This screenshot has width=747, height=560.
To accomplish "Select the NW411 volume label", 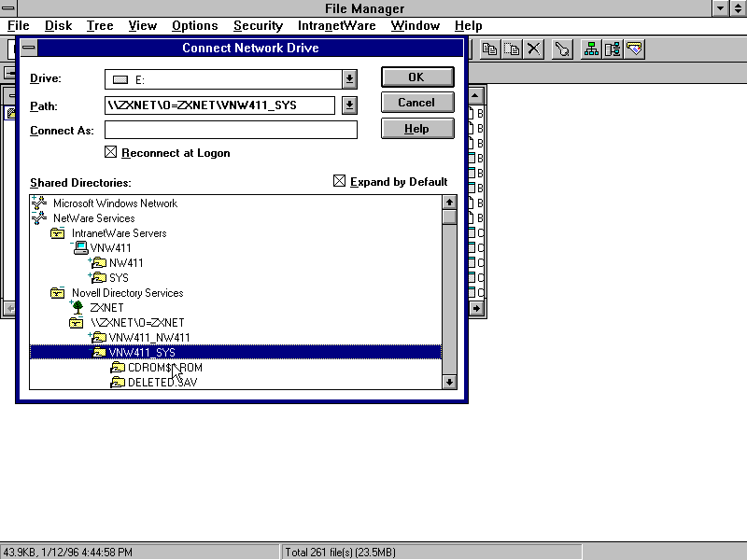I will (x=126, y=263).
